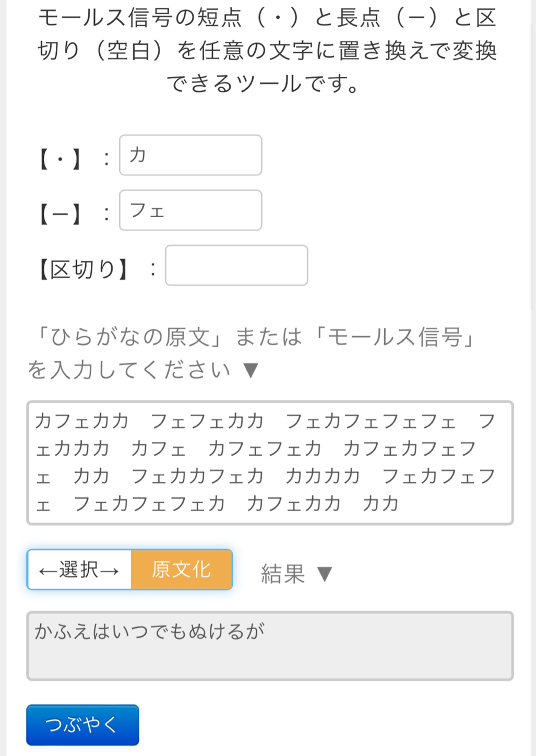
Task: Click the 【・】 short-point label
Action: click(x=61, y=159)
